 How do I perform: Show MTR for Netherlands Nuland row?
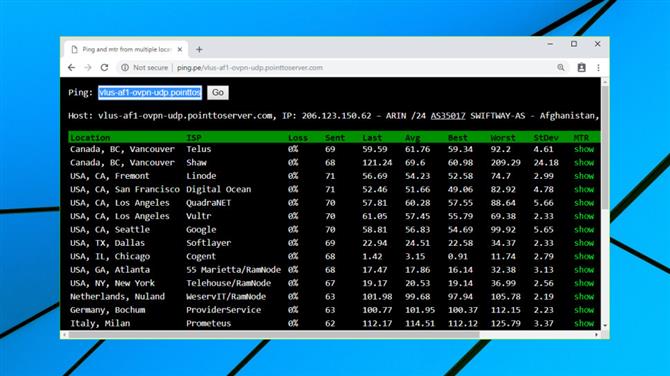tap(584, 297)
